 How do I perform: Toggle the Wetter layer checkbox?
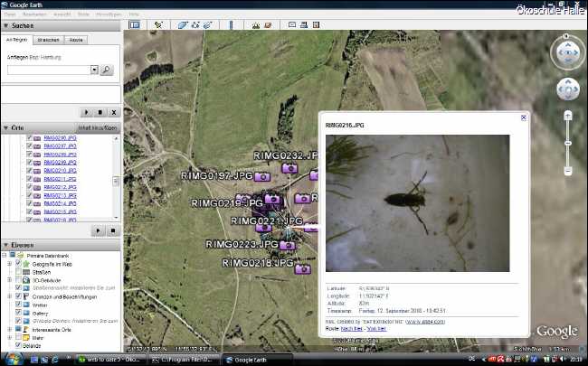pos(18,305)
